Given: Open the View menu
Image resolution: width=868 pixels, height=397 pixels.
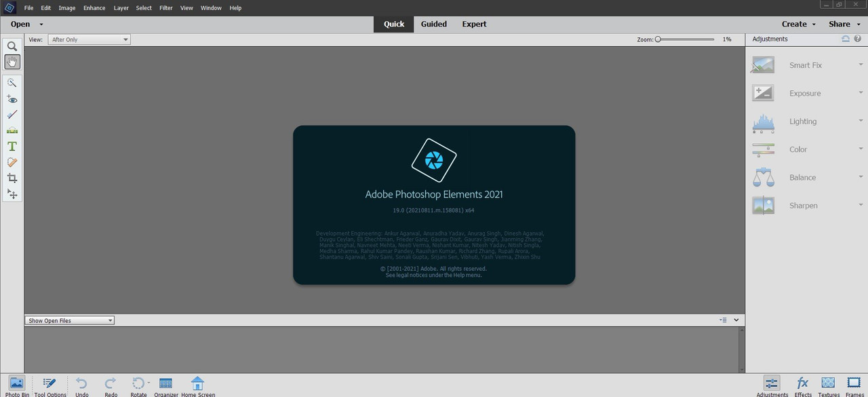Looking at the screenshot, I should [186, 8].
